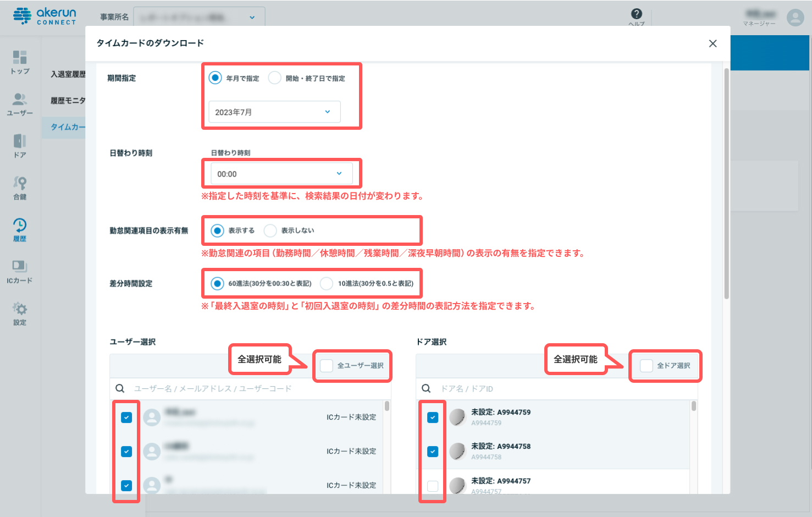The width and height of the screenshot is (812, 517).
Task: Choose 表示しない for attendance items
Action: 270,230
